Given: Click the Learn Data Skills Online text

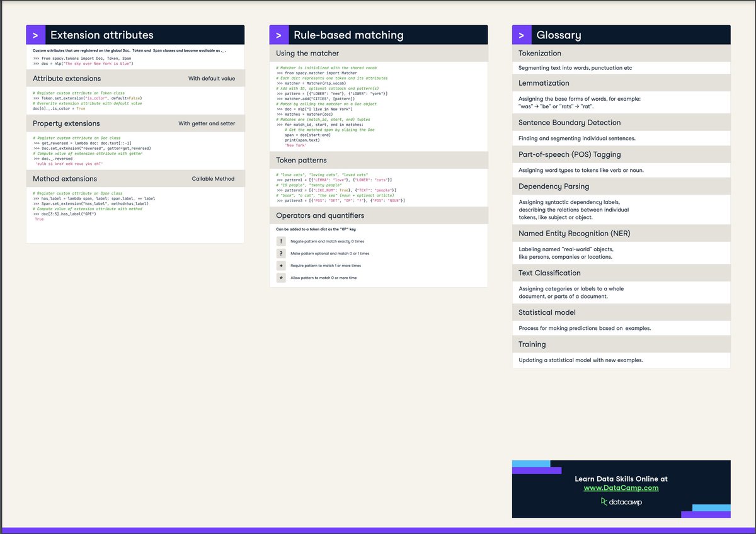Looking at the screenshot, I should [x=621, y=479].
